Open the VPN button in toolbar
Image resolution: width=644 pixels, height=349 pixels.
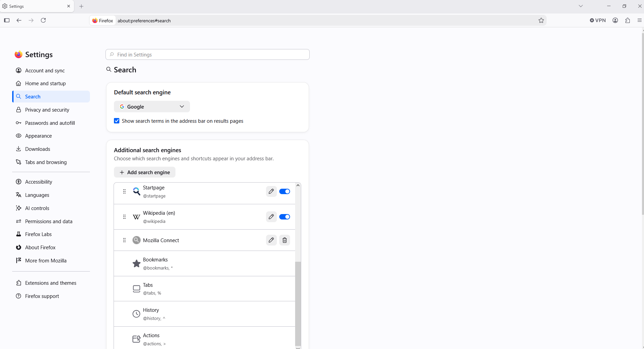598,20
